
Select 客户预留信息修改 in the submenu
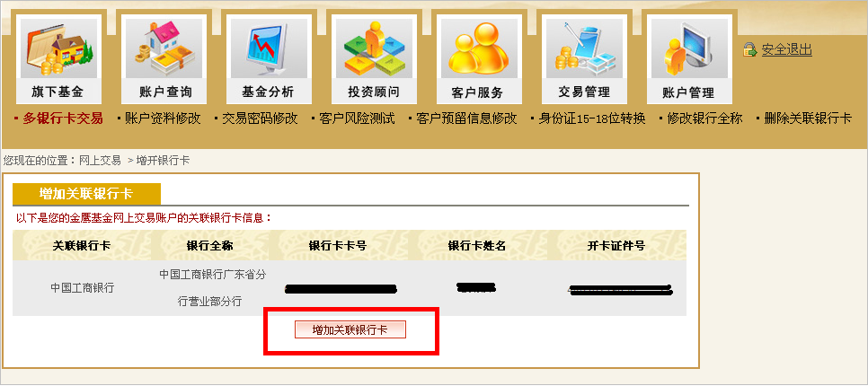(x=466, y=118)
